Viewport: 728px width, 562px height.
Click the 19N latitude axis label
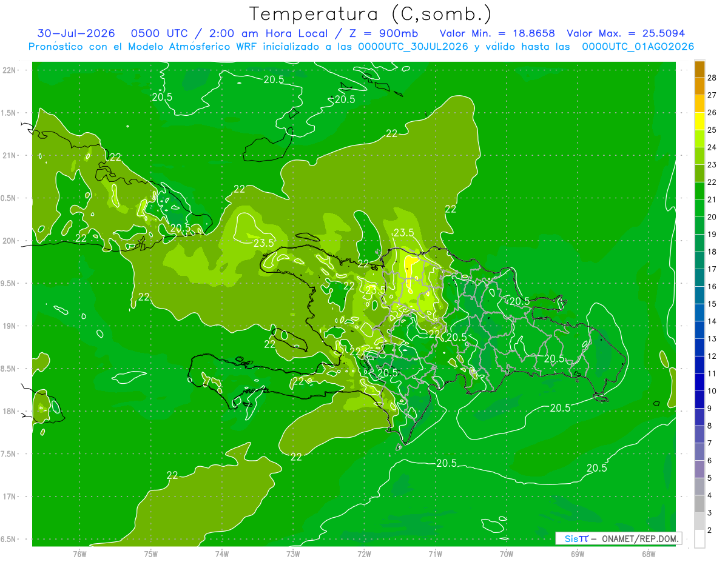(x=10, y=326)
